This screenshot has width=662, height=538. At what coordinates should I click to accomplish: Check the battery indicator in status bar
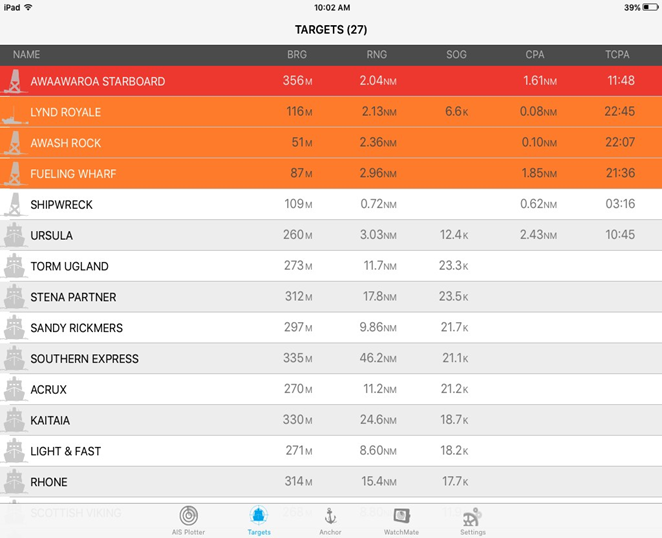[x=650, y=7]
